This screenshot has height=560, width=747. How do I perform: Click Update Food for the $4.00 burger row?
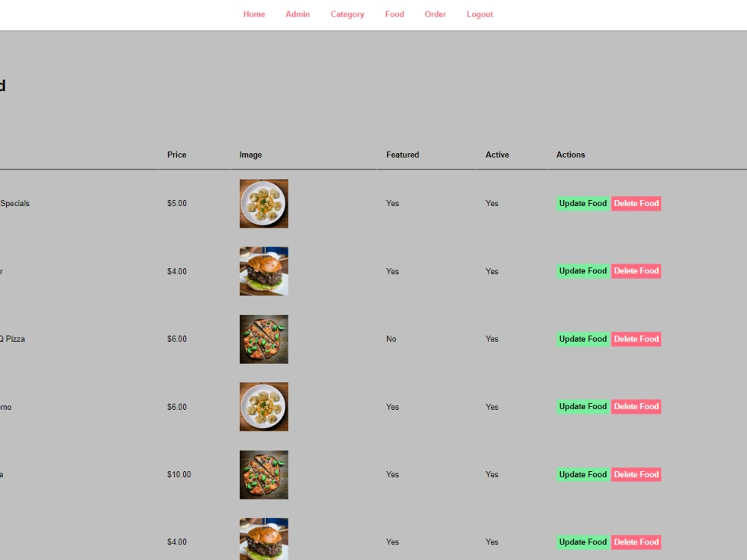pyautogui.click(x=583, y=271)
